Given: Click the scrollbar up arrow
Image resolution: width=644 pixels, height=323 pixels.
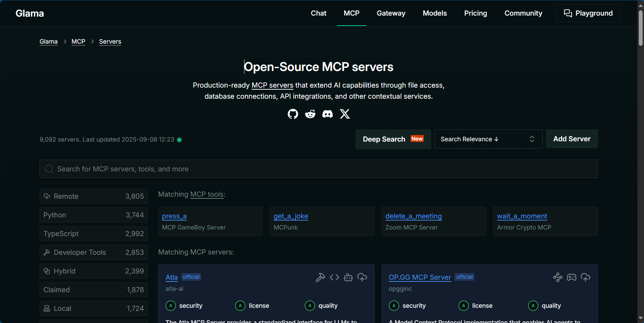Looking at the screenshot, I should pos(641,5).
